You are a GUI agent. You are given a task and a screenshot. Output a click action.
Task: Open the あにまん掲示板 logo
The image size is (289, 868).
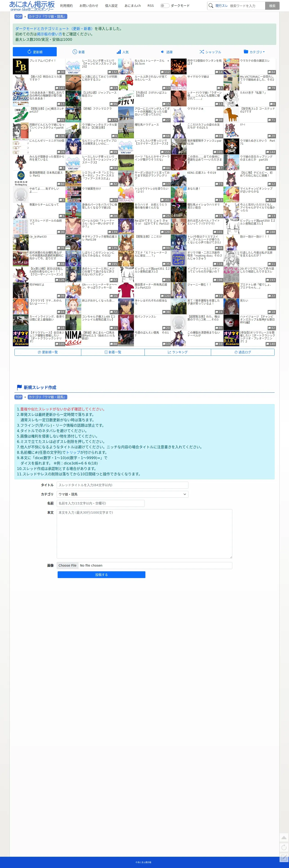pyautogui.click(x=32, y=6)
